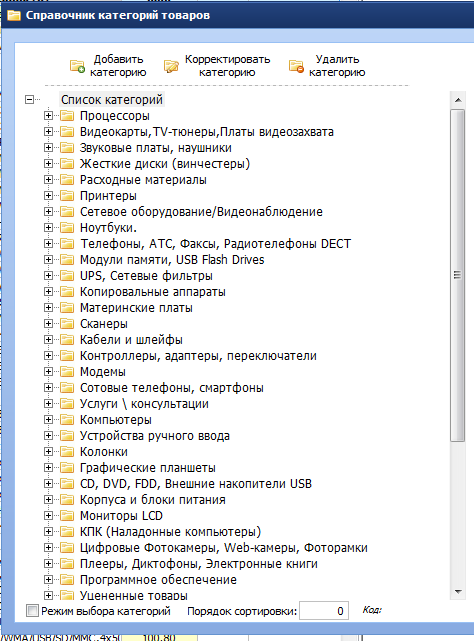
Task: Expand the Ноутбуки category node
Action: [48, 228]
